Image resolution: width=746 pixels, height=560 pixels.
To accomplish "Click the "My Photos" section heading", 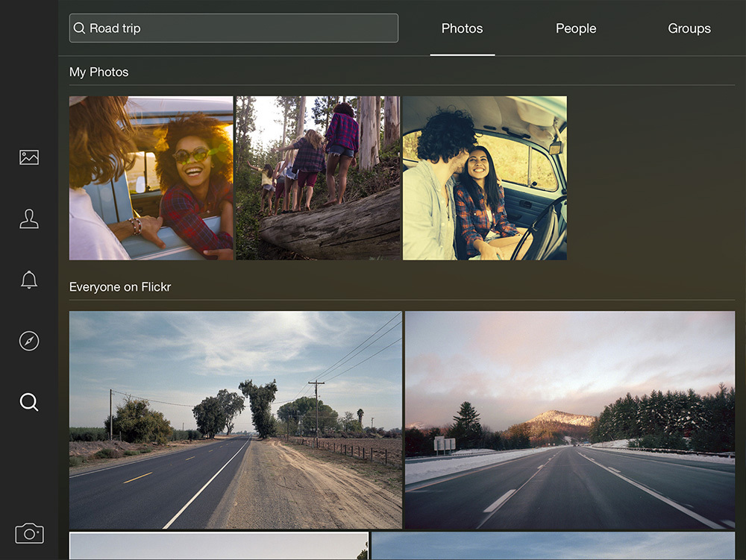I will [x=98, y=72].
